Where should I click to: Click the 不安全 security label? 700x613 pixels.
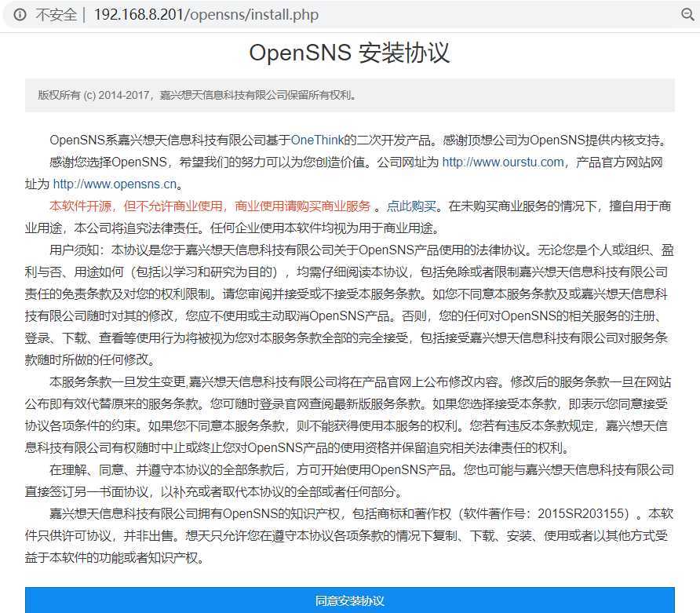[56, 15]
